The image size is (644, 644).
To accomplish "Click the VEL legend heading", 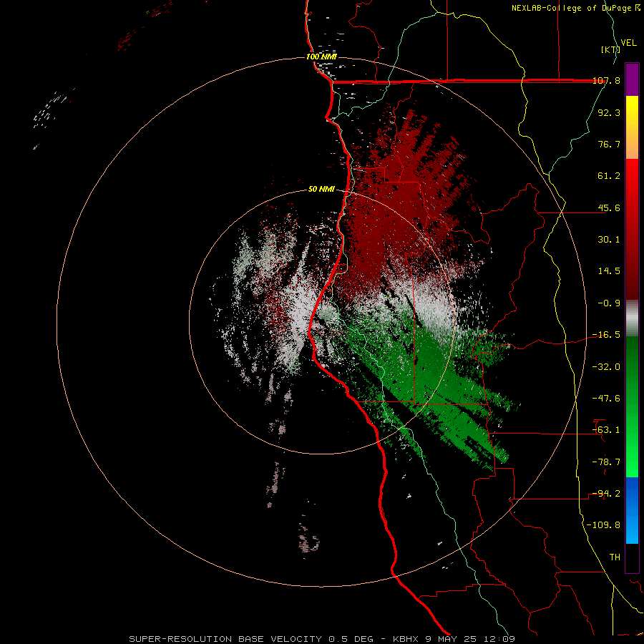I will point(629,43).
